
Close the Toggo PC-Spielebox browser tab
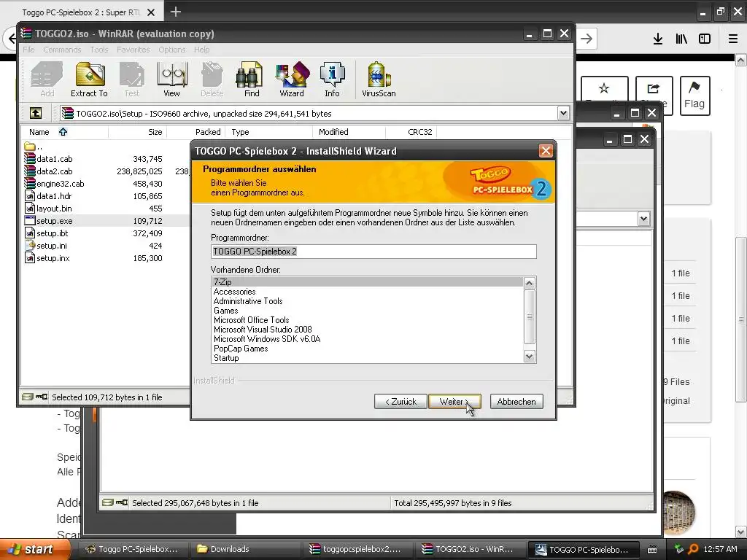coord(150,12)
